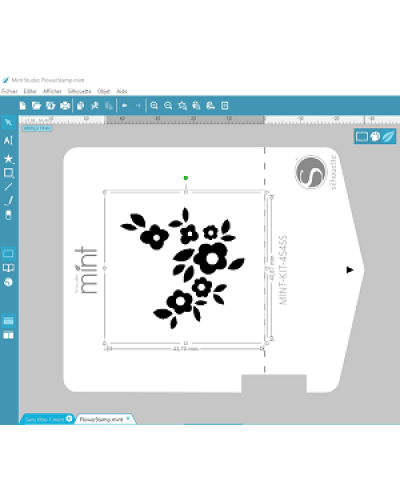The width and height of the screenshot is (400, 500).
Task: Click the redo arrow icon
Action: [138, 106]
